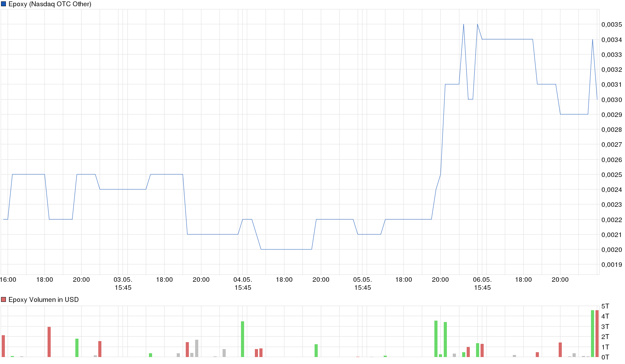
Task: Click the 05.05. 15:45 date label
Action: pyautogui.click(x=362, y=283)
